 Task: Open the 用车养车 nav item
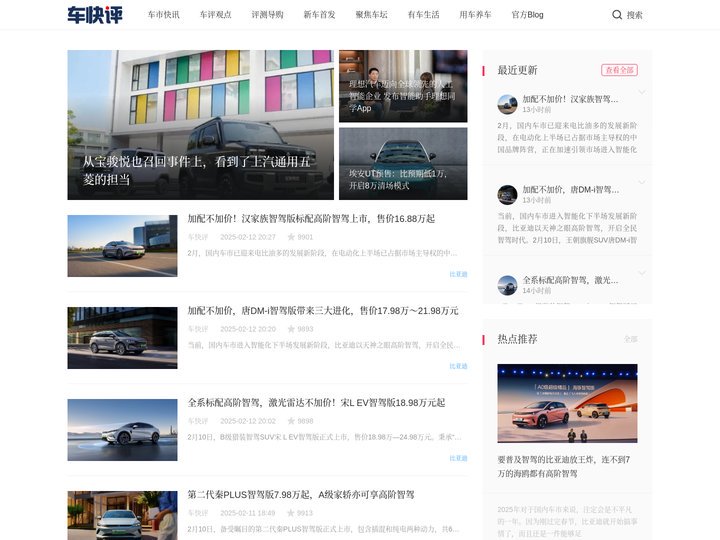pos(475,15)
